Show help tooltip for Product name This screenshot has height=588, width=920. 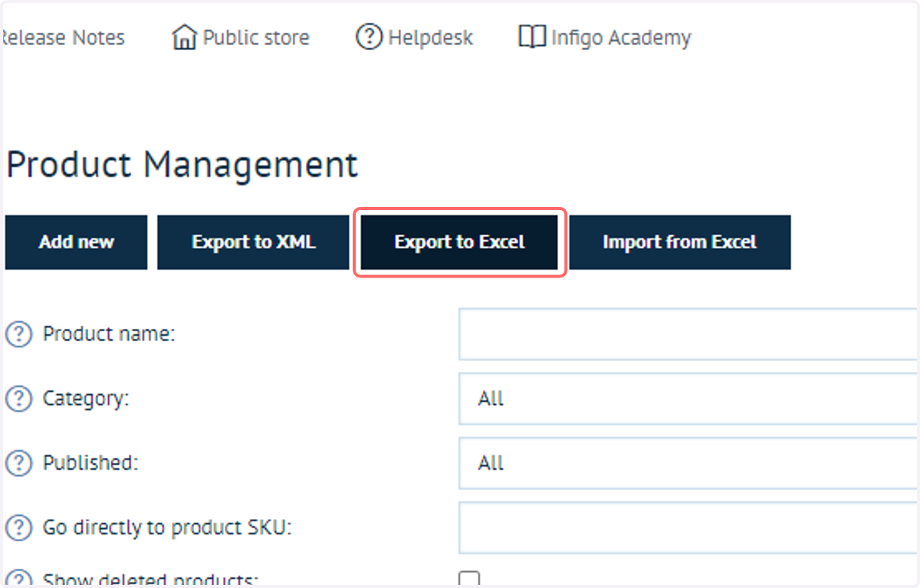pyautogui.click(x=19, y=334)
